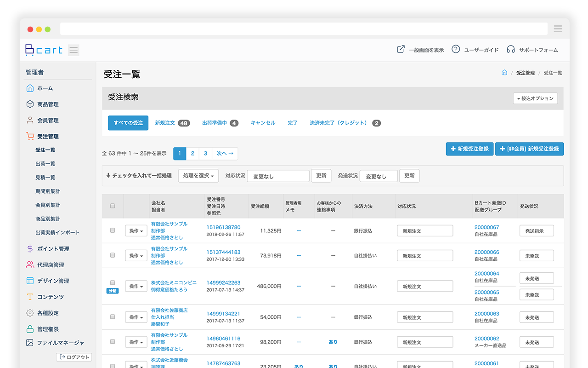Click the 新規受注登録 button

[x=469, y=149]
